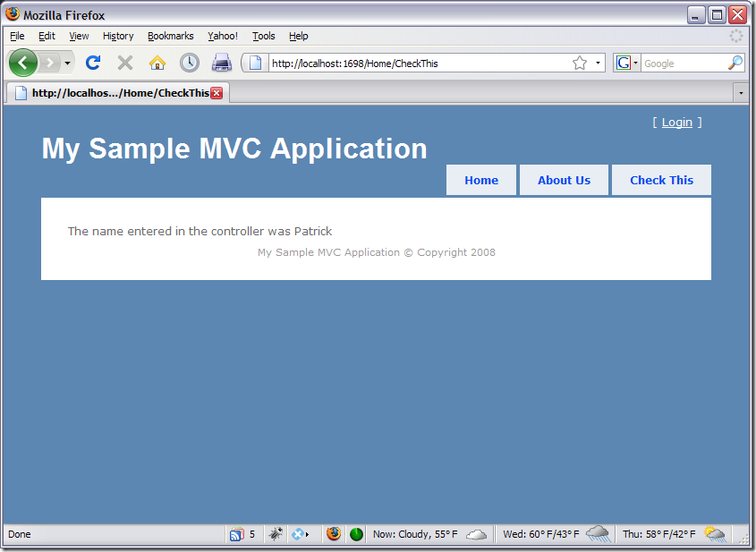
Task: Expand the address bar URL dropdown
Action: click(598, 64)
